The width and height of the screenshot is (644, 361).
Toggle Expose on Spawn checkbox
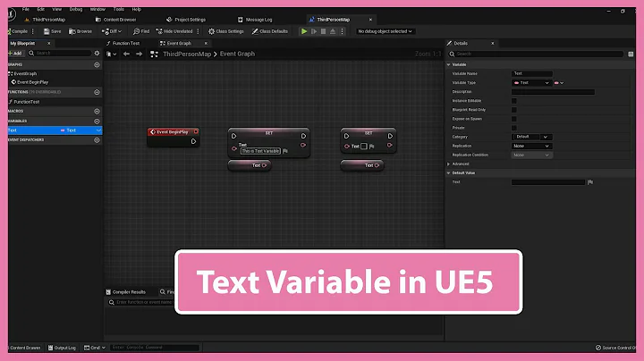click(x=513, y=119)
